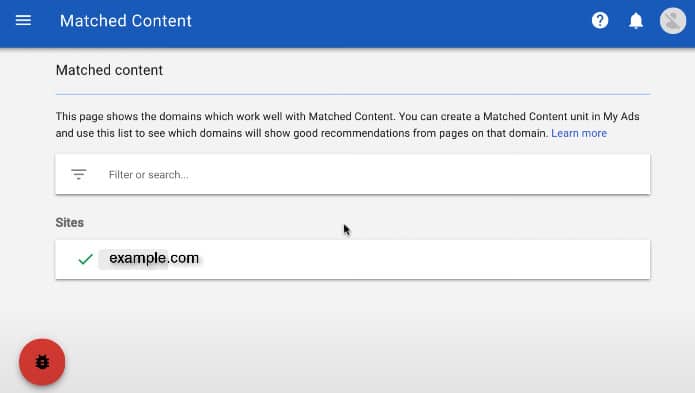
Task: Open the hamburger navigation menu
Action: (x=23, y=20)
